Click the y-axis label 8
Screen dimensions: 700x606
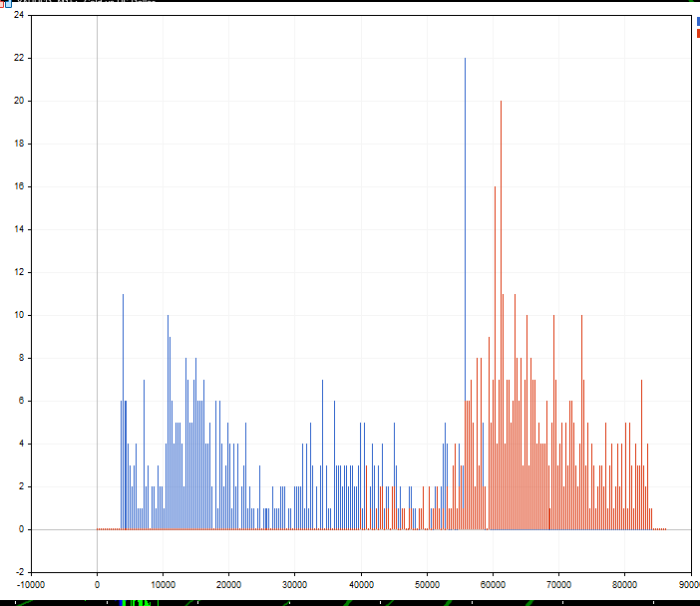[x=21, y=358]
